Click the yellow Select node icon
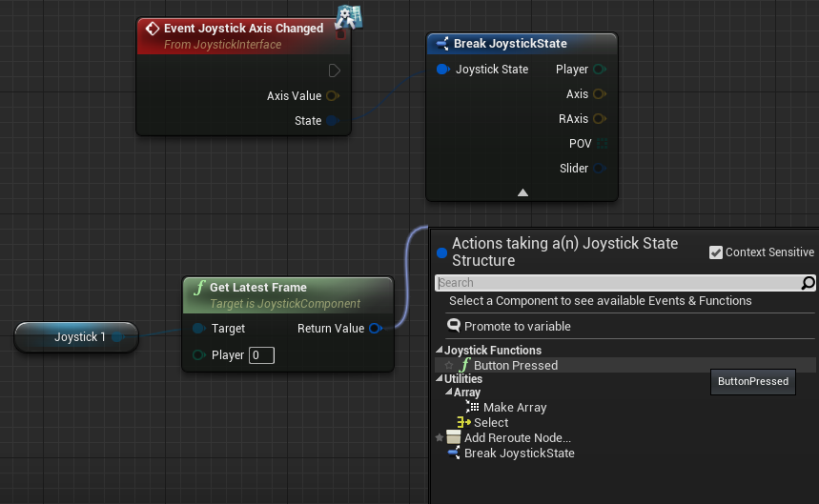Viewport: 819px width, 504px height. point(463,422)
